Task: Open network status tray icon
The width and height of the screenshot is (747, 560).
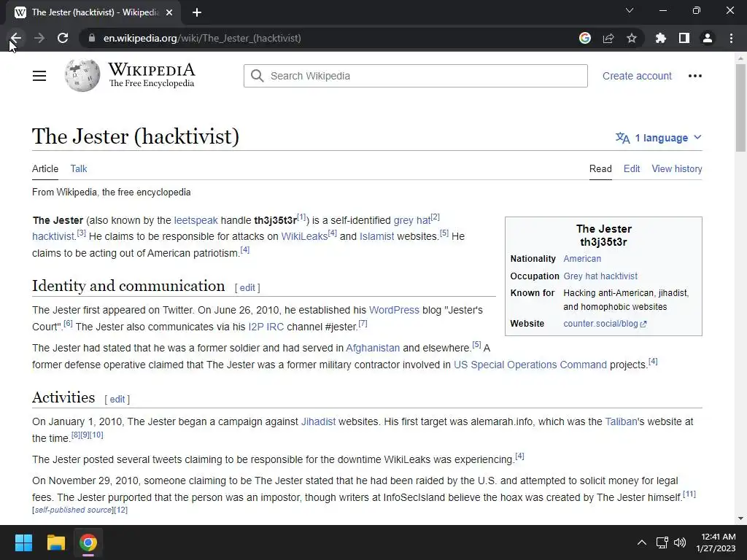Action: [x=662, y=542]
